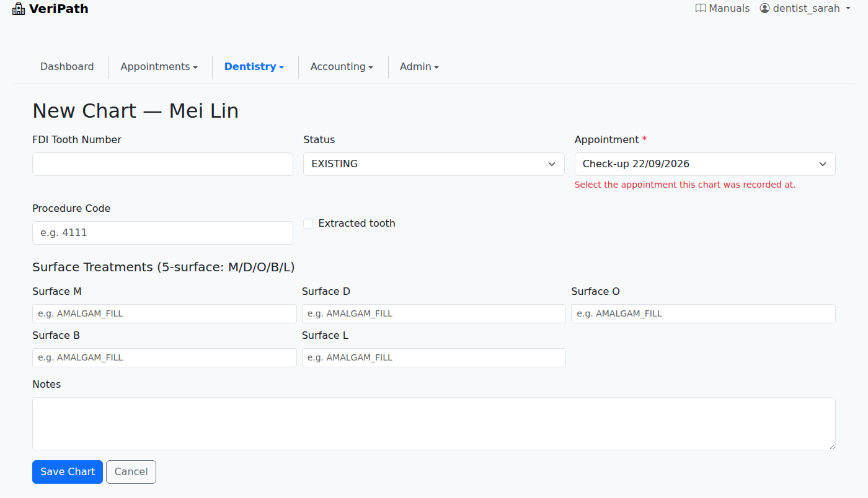Click the FDI Tooth Number label

tap(77, 140)
